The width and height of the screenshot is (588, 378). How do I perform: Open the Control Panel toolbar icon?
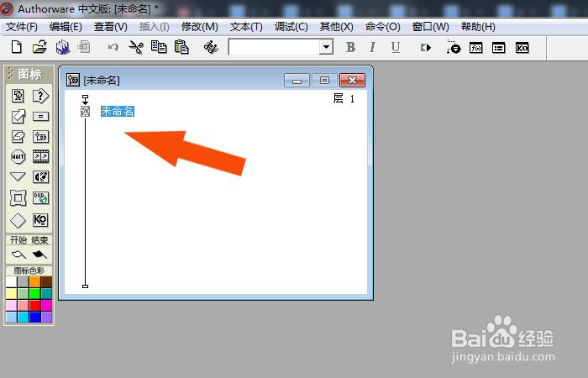(x=454, y=47)
